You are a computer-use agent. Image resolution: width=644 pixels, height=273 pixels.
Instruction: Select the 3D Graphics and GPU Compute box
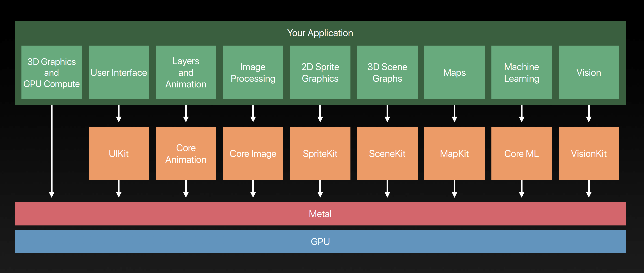pyautogui.click(x=51, y=73)
